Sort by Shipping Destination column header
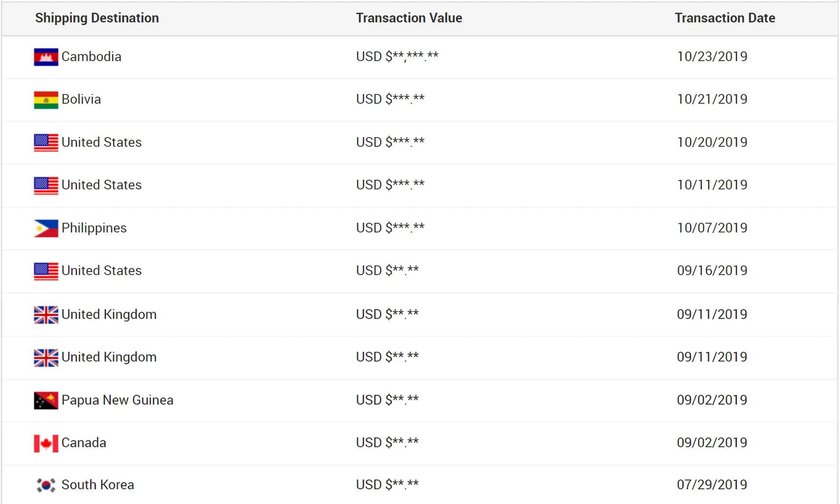The height and width of the screenshot is (504, 840). coord(97,18)
